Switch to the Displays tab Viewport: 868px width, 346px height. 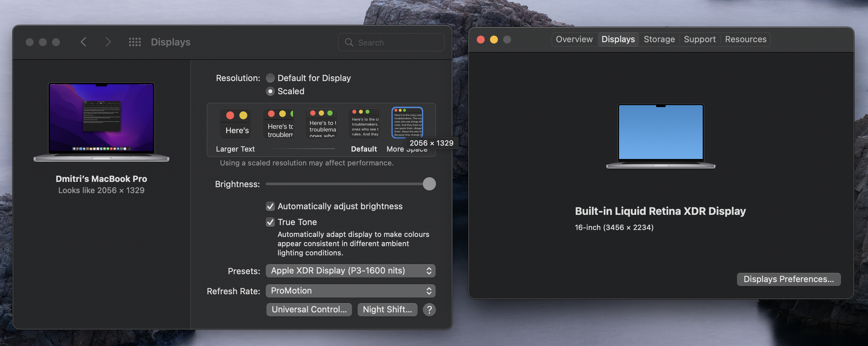[x=618, y=40]
